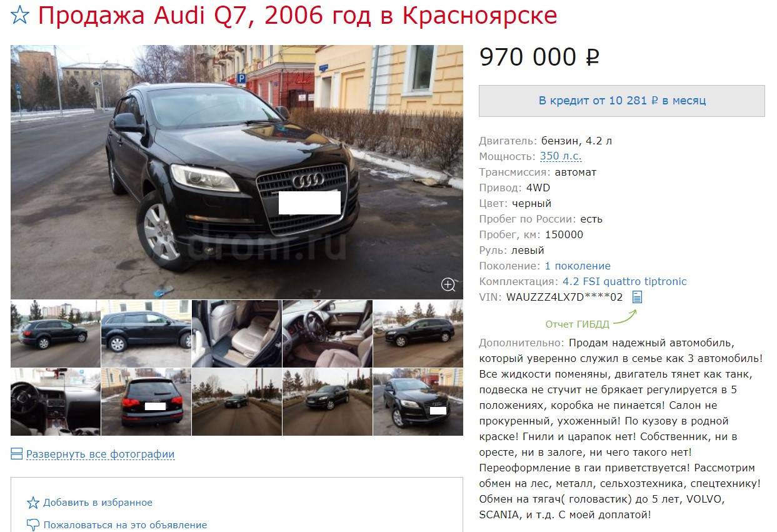Viewport: 777px width, 532px height.
Task: Open the VIN report document icon
Action: 637,297
